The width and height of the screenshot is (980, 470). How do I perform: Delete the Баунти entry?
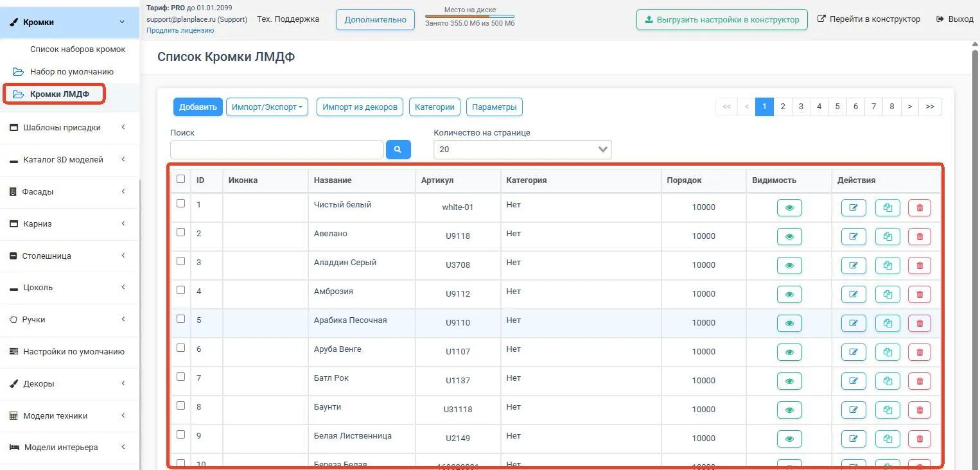920,410
